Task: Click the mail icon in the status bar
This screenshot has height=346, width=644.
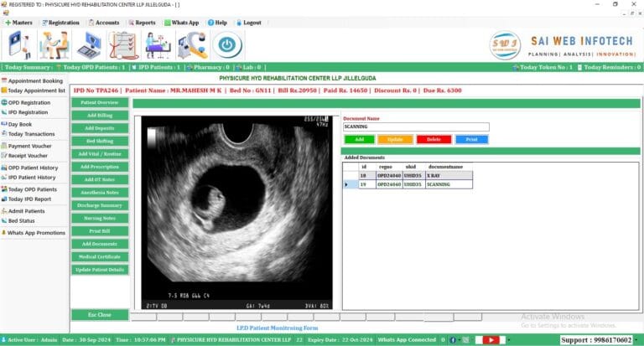Action: 465,340
